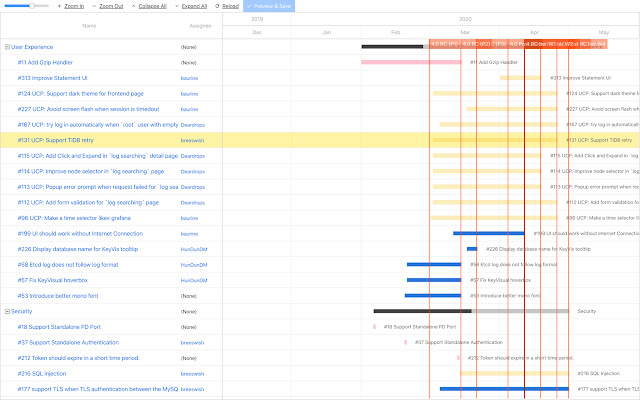This screenshot has height=400, width=640.
Task: Click Zoom Out in the toolbar
Action: pos(108,6)
